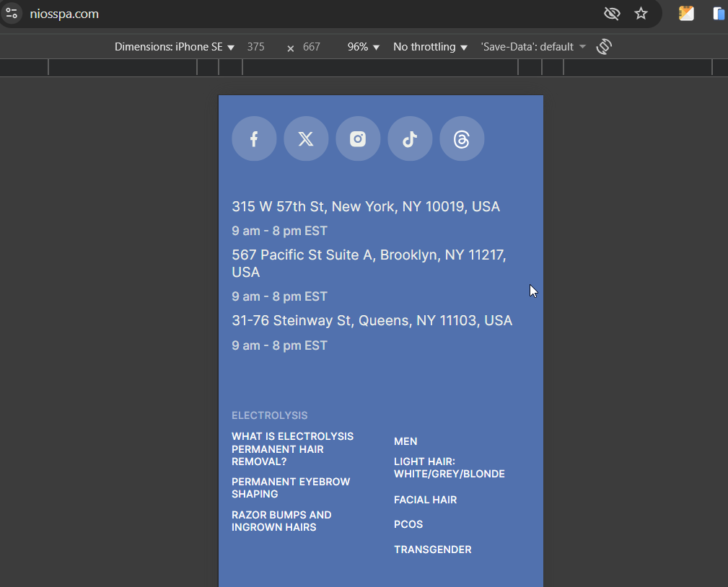This screenshot has width=728, height=587.
Task: Open What Is Electrolysis Permanent Hair Removal link
Action: (292, 449)
